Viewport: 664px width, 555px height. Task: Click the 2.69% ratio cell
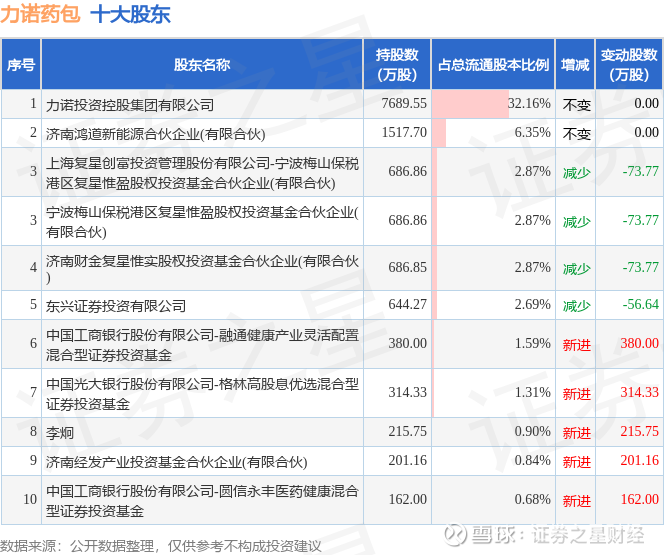(x=493, y=305)
